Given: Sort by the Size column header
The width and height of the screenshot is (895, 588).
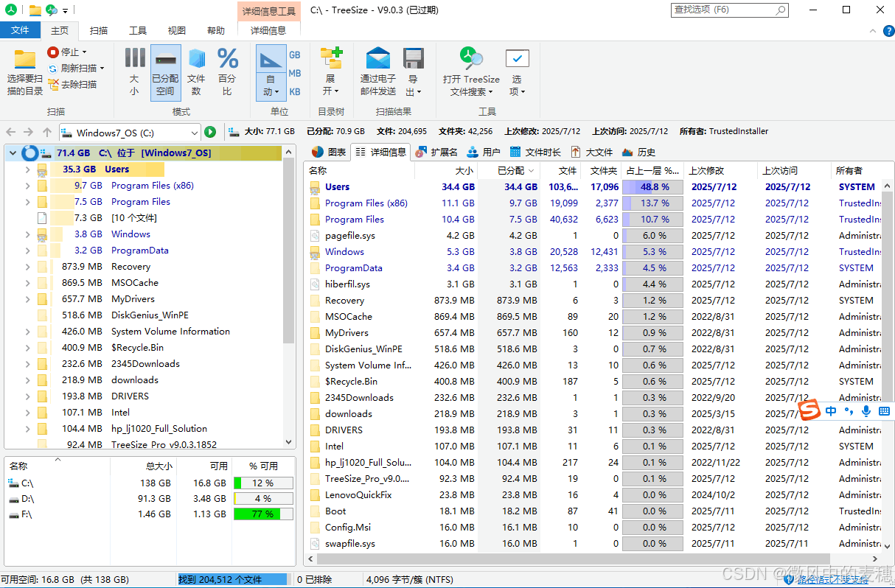Looking at the screenshot, I should click(446, 170).
